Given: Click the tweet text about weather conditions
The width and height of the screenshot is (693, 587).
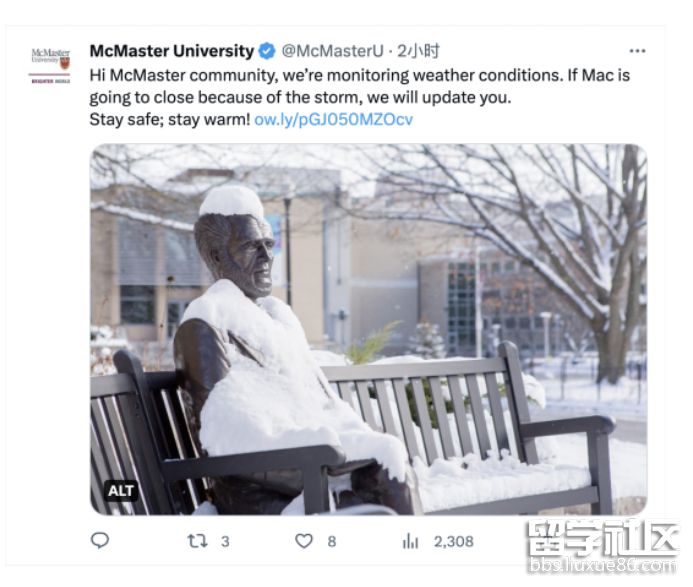Looking at the screenshot, I should tap(360, 86).
